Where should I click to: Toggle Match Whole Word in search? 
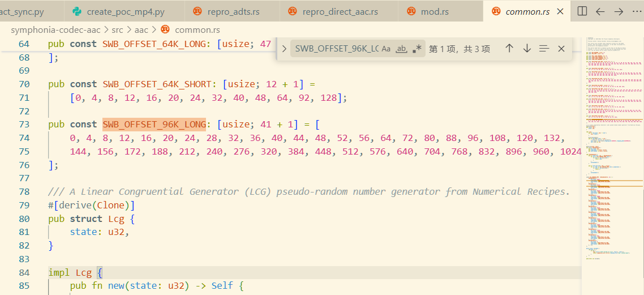401,49
